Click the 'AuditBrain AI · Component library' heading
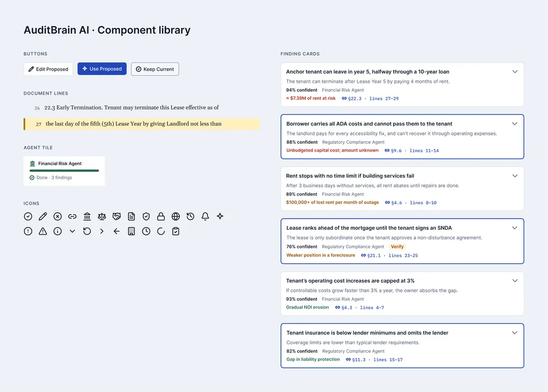548x392 pixels. (107, 30)
